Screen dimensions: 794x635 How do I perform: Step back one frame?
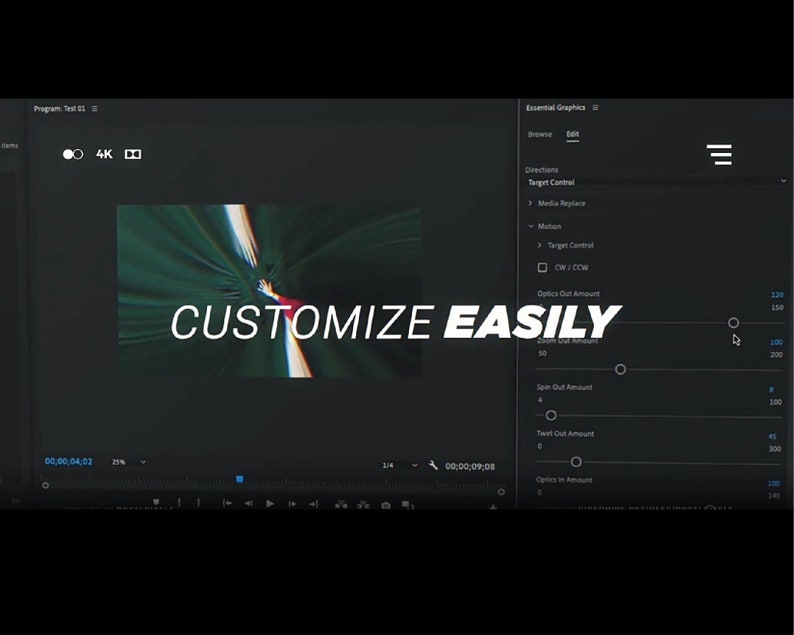tap(249, 503)
